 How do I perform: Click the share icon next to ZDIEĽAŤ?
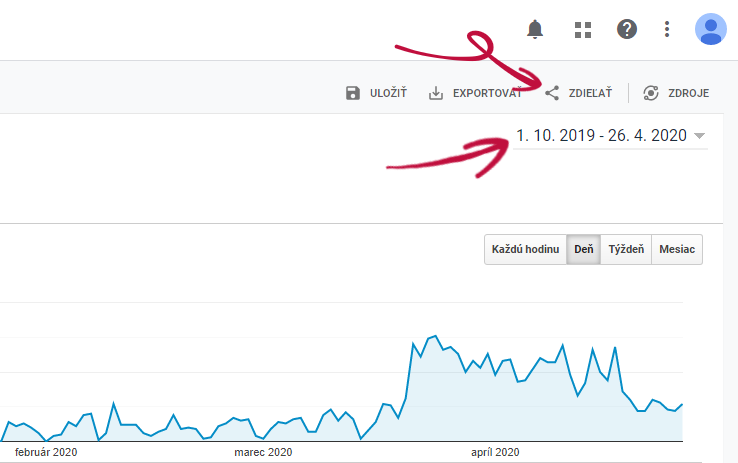(x=552, y=93)
